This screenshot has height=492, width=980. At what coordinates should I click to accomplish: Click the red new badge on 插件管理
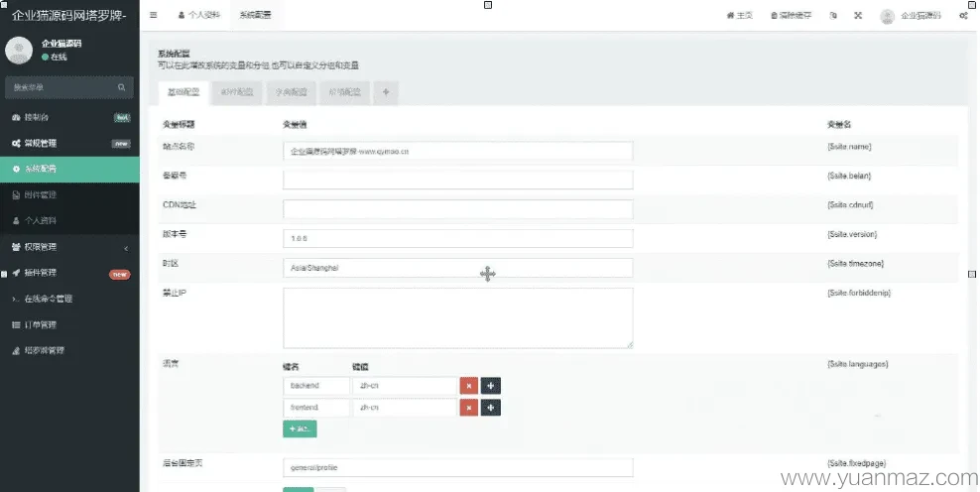(120, 274)
